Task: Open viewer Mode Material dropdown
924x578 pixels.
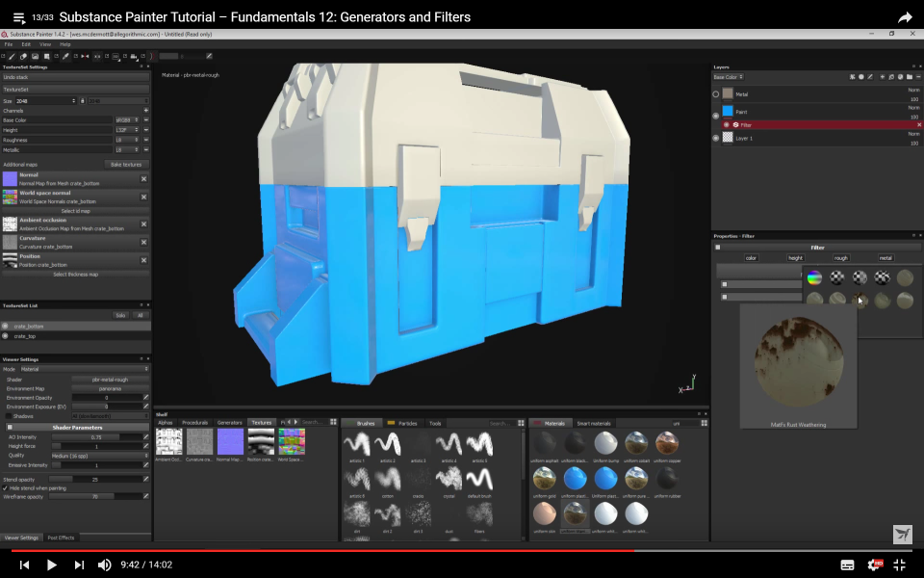Action: [x=85, y=369]
